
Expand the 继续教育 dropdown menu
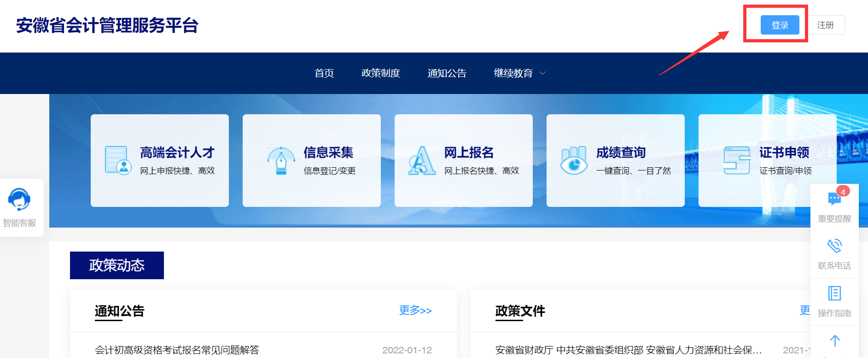pyautogui.click(x=519, y=73)
